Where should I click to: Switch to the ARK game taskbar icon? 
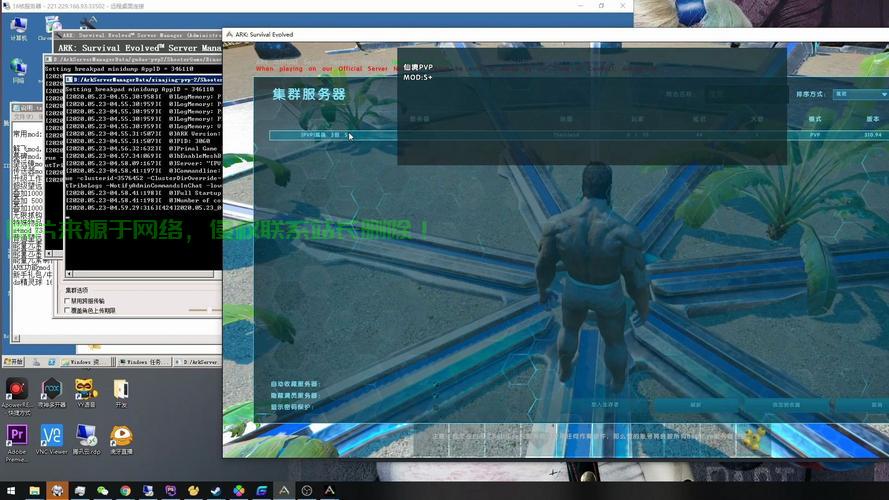(284, 491)
